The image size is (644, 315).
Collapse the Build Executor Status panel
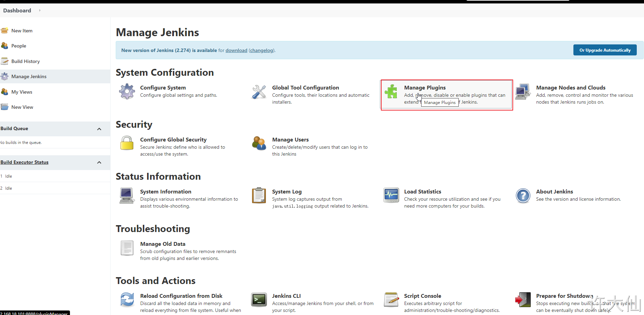tap(99, 162)
